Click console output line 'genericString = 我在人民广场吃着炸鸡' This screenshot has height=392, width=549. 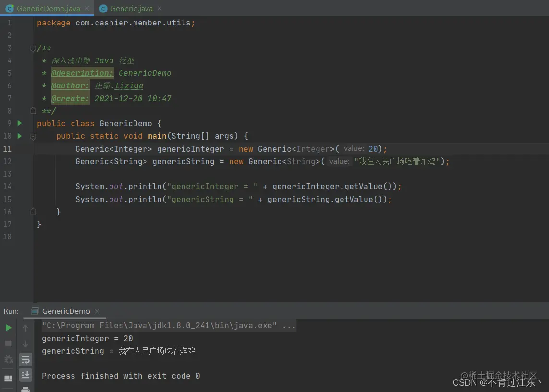coord(118,351)
